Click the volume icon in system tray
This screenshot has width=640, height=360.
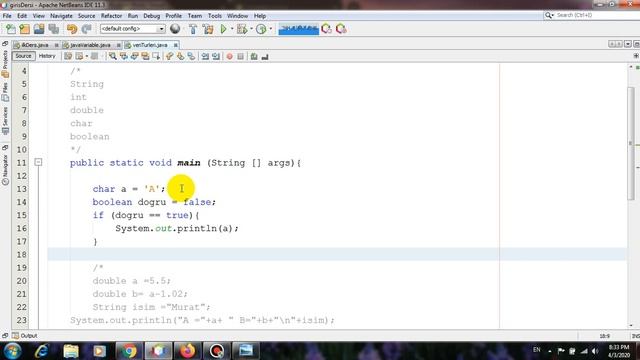coord(595,351)
